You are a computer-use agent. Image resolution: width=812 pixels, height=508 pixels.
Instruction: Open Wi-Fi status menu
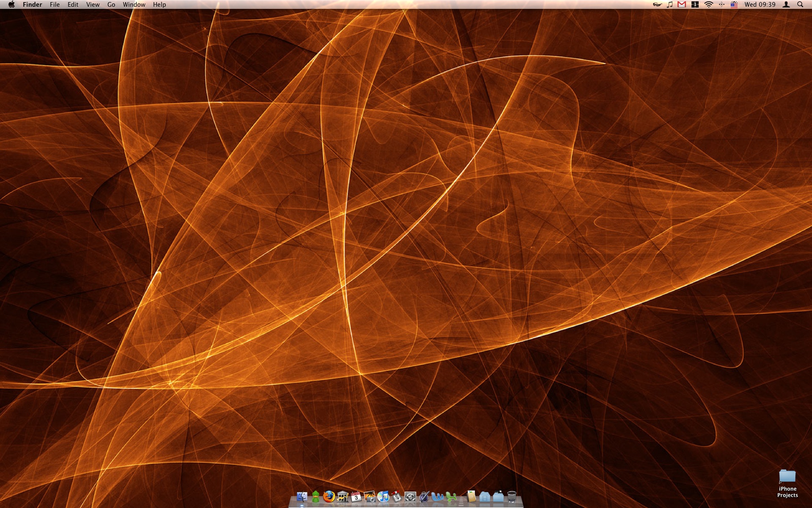pyautogui.click(x=709, y=5)
